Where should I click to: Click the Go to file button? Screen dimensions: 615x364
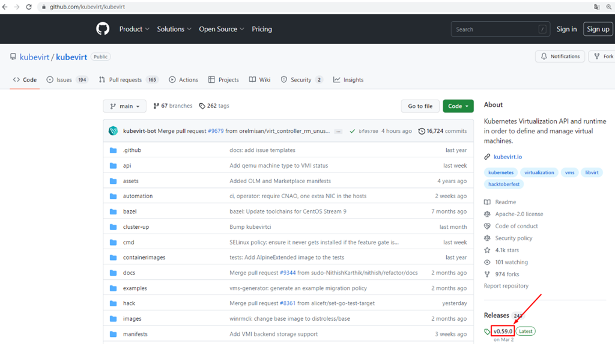420,106
